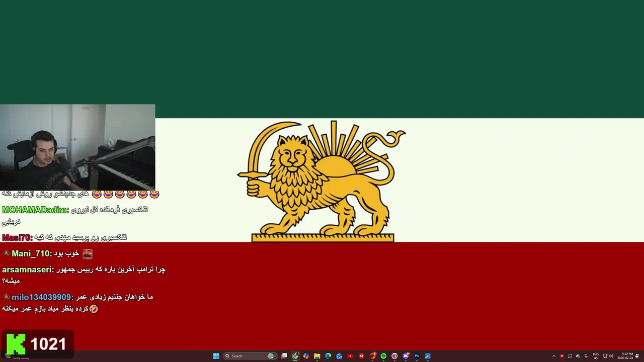
Task: Click the sync arrows icon in tray
Action: pyautogui.click(x=570, y=356)
